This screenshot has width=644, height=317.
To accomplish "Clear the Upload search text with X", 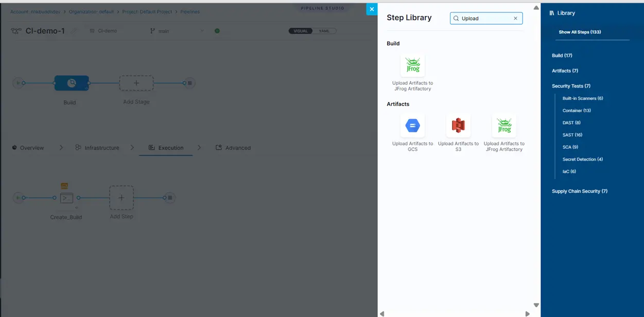I will pyautogui.click(x=515, y=19).
